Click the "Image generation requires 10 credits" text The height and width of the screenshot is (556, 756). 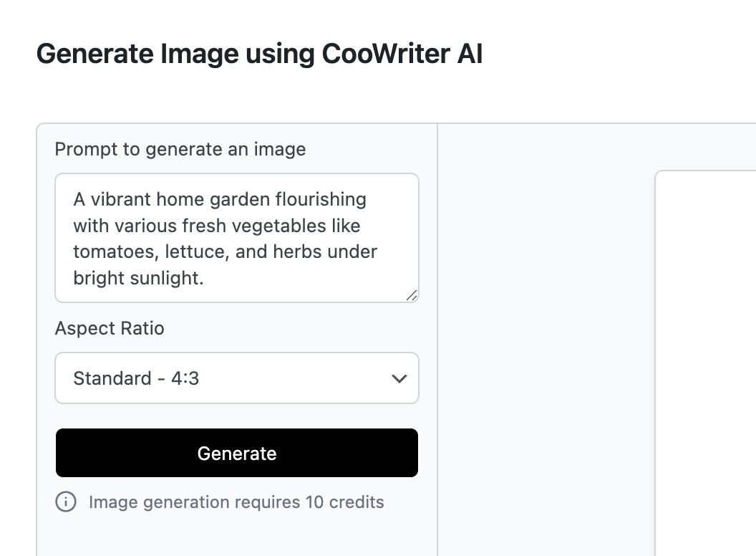[x=236, y=502]
